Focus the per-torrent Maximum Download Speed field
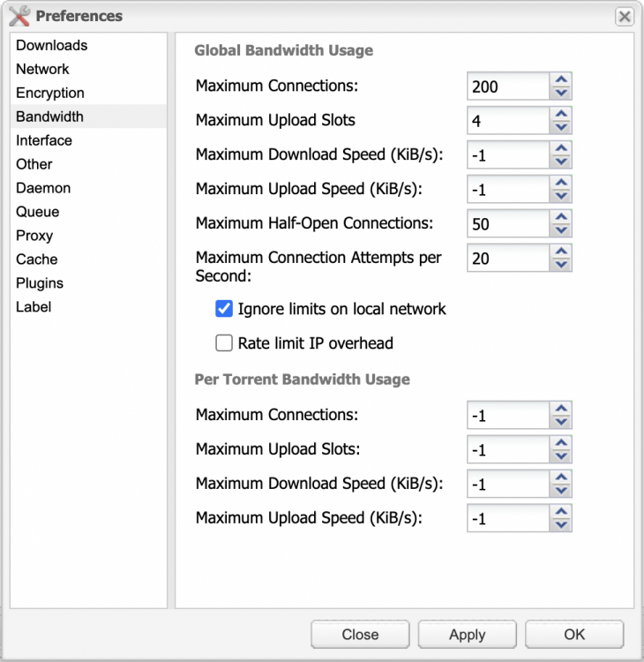Viewport: 644px width, 662px height. [x=508, y=484]
